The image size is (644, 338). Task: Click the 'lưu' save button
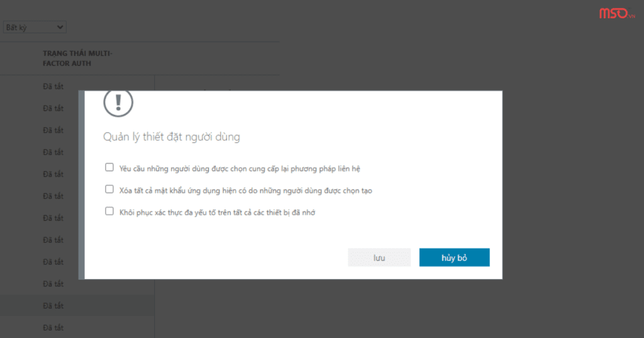click(x=379, y=258)
